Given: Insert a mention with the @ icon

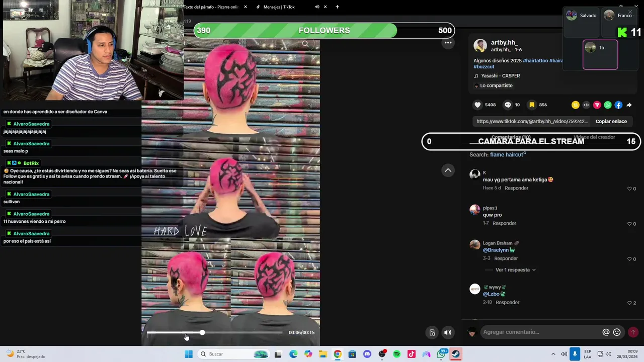Looking at the screenshot, I should pos(606,332).
